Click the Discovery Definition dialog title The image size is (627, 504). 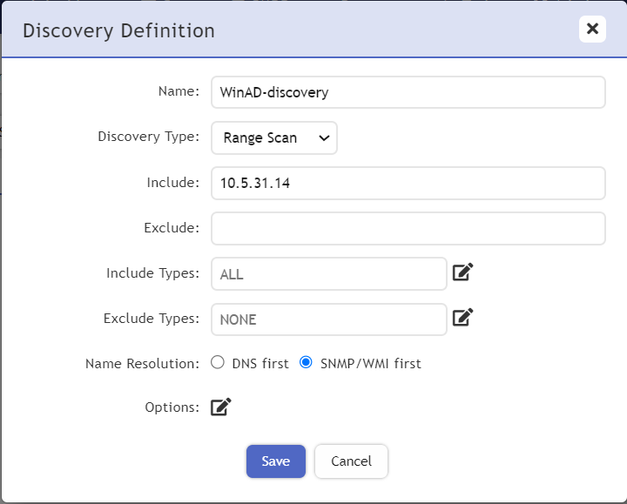(118, 30)
